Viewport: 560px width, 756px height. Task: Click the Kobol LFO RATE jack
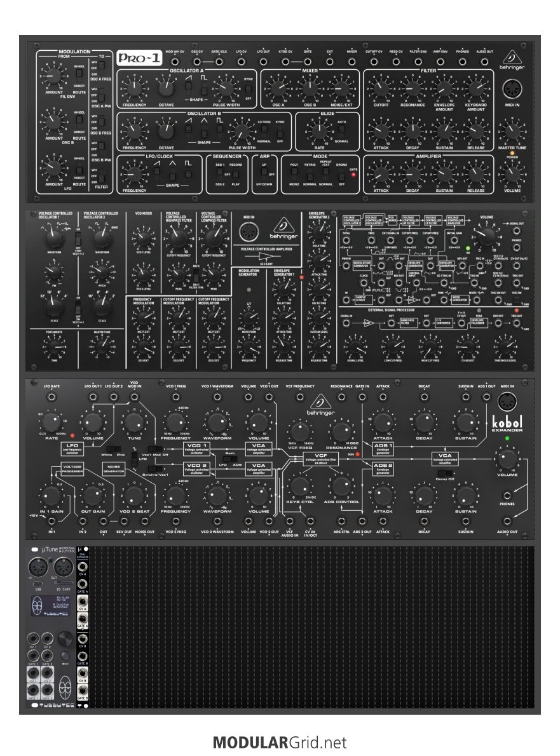[51, 397]
